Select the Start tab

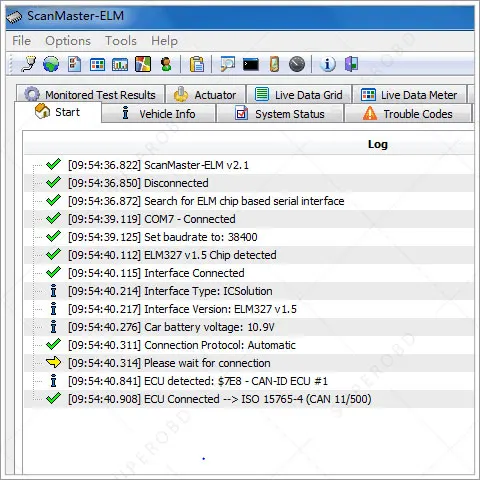(x=58, y=112)
